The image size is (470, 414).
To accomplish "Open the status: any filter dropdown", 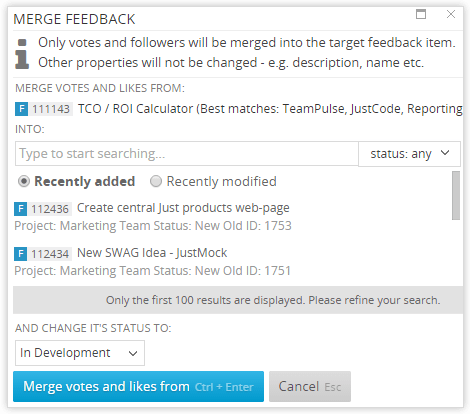I will tap(409, 154).
